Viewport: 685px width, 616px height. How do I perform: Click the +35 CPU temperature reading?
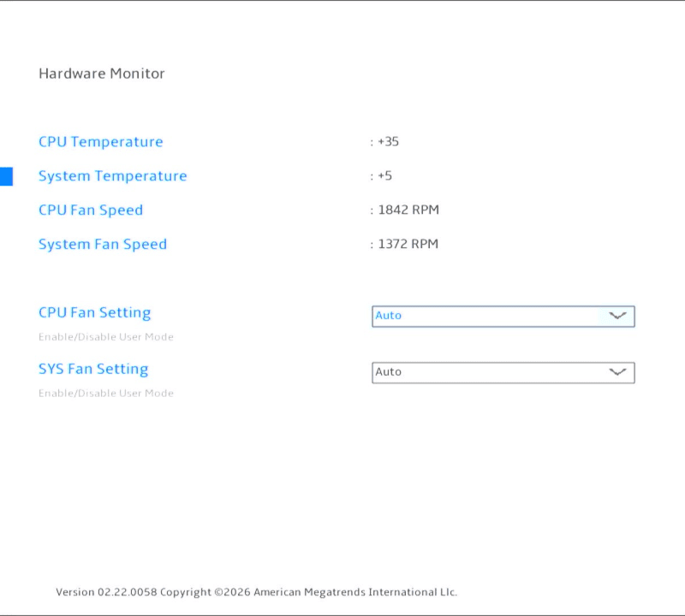(x=388, y=142)
